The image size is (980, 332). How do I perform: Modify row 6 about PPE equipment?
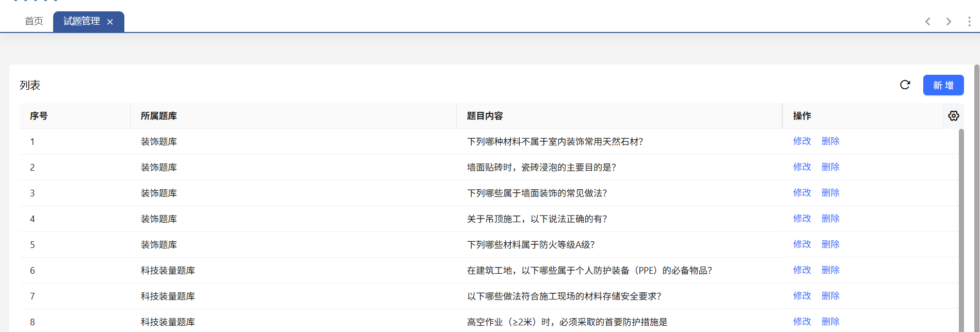[x=801, y=270]
